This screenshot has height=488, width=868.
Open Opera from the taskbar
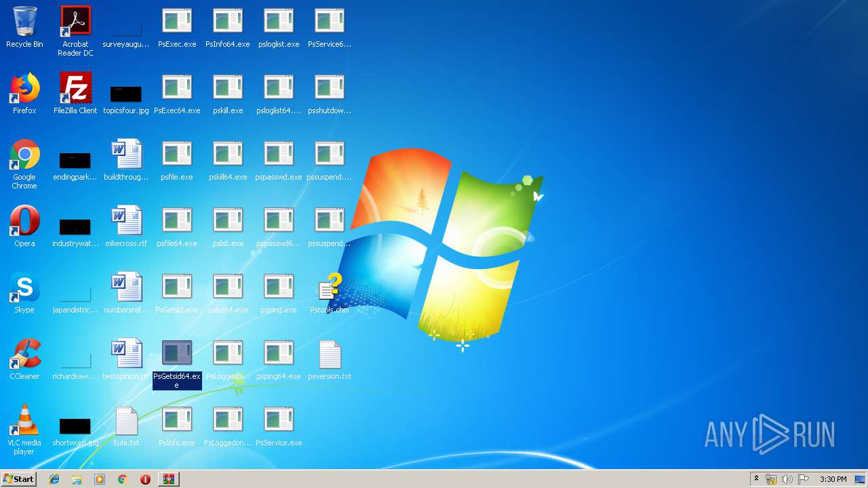tap(145, 479)
